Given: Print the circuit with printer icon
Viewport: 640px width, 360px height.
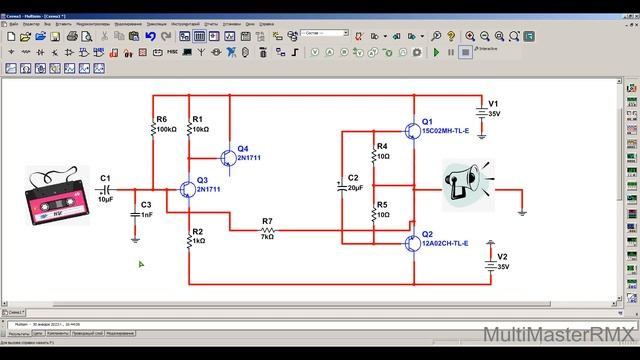Looking at the screenshot, I should (72, 37).
